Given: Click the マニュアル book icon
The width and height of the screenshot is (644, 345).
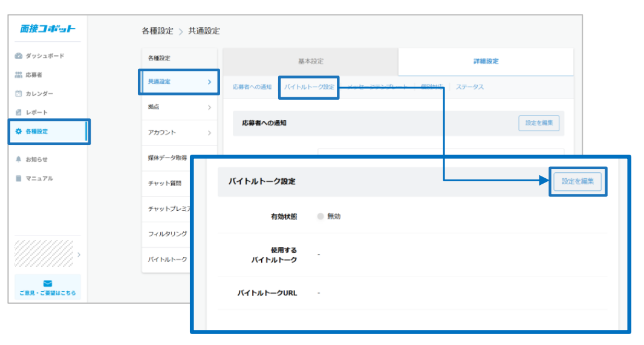Looking at the screenshot, I should tap(19, 178).
